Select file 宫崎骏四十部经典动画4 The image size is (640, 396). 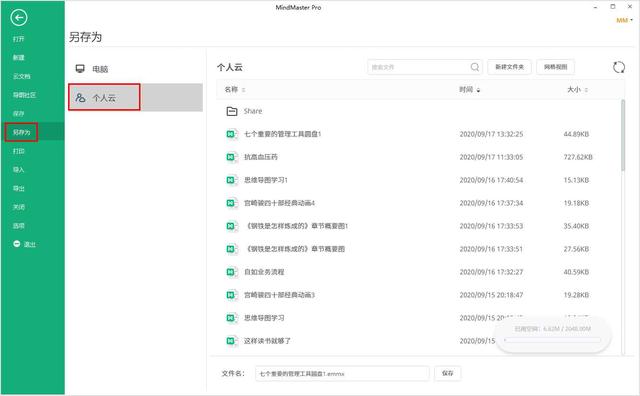(279, 203)
